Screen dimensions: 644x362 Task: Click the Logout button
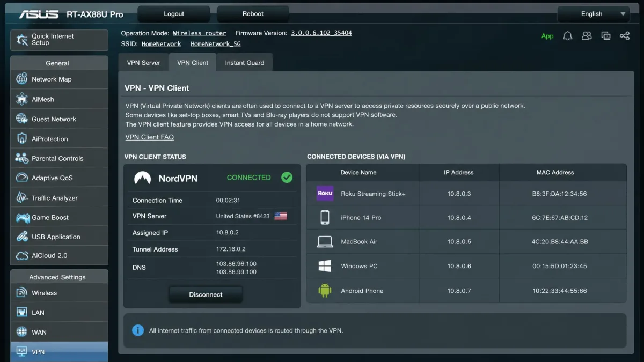tap(174, 14)
